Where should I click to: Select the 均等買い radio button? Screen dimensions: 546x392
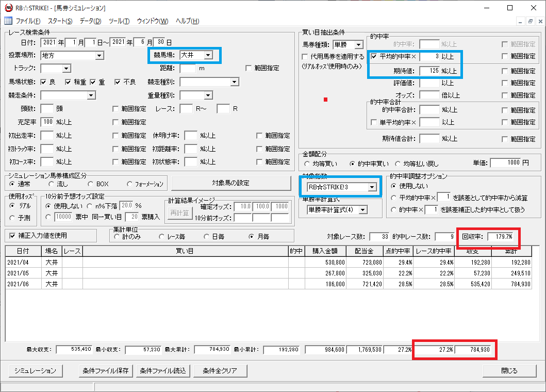tap(307, 164)
